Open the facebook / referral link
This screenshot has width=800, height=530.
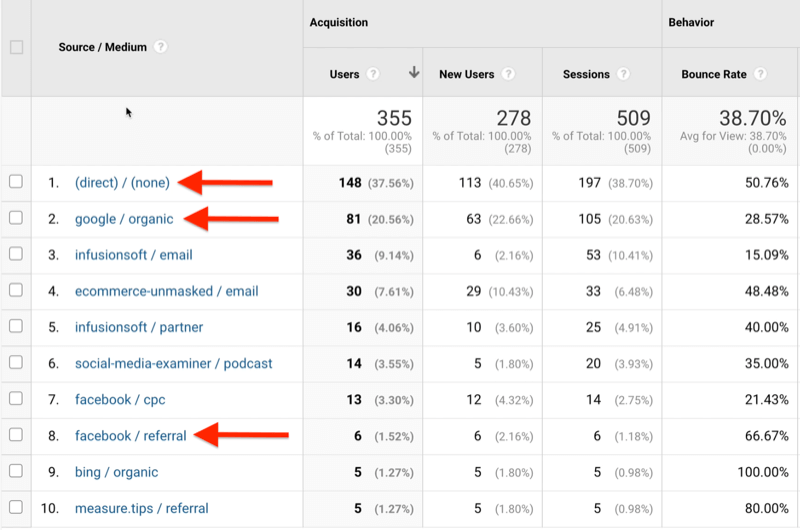click(131, 436)
